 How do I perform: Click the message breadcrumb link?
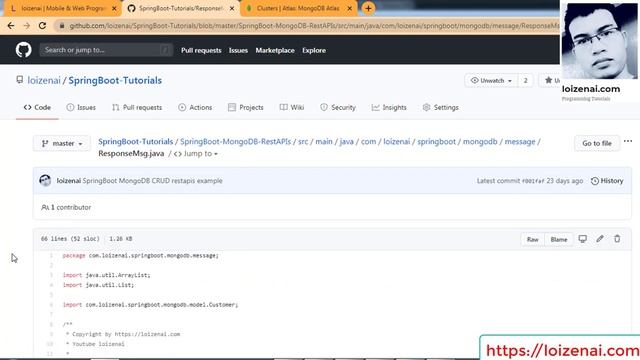520,142
